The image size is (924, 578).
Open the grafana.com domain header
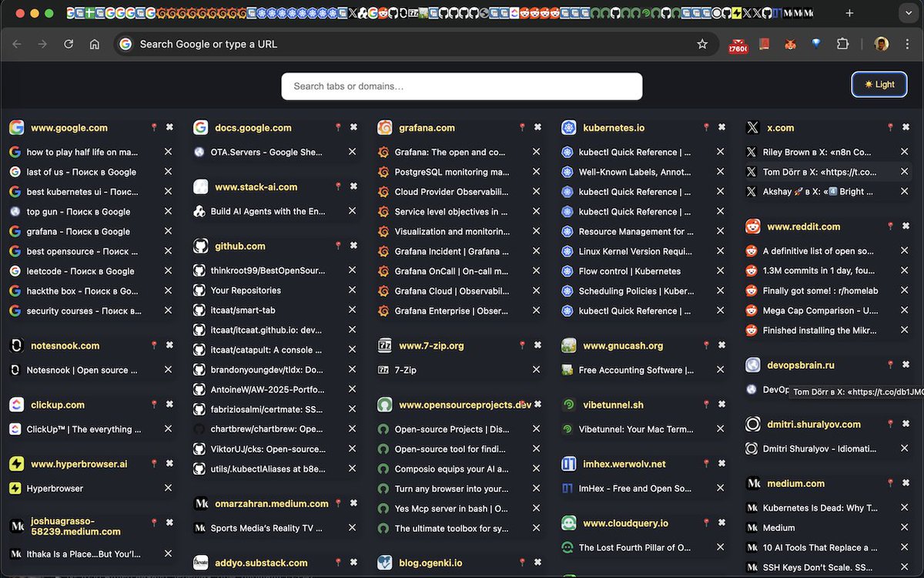[427, 128]
